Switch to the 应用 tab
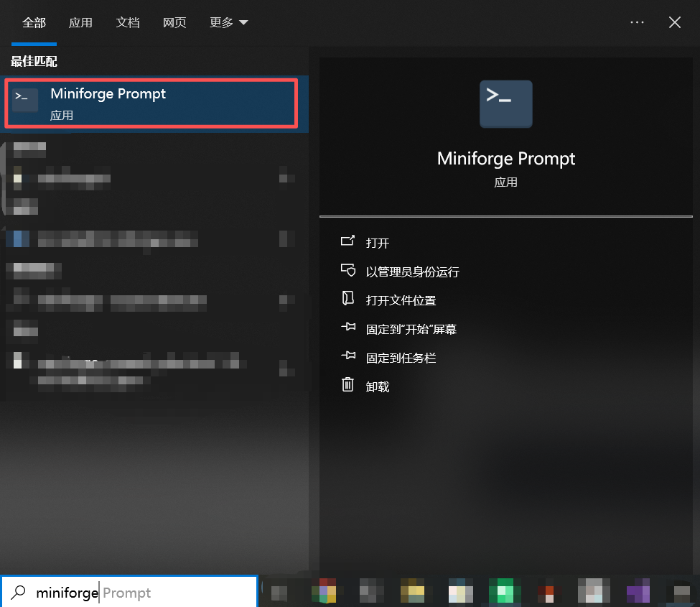The image size is (700, 607). coord(80,23)
